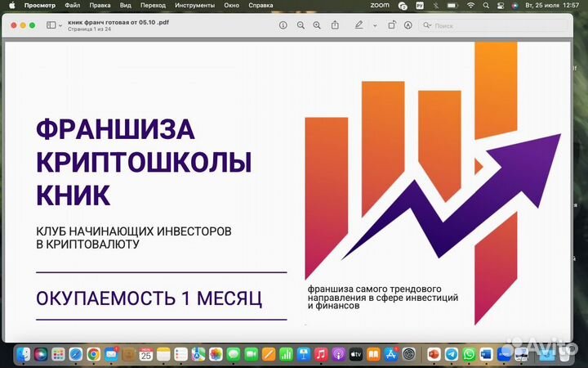This screenshot has width=588, height=368.
Task: Open App Store in the Dock
Action: pyautogui.click(x=391, y=354)
